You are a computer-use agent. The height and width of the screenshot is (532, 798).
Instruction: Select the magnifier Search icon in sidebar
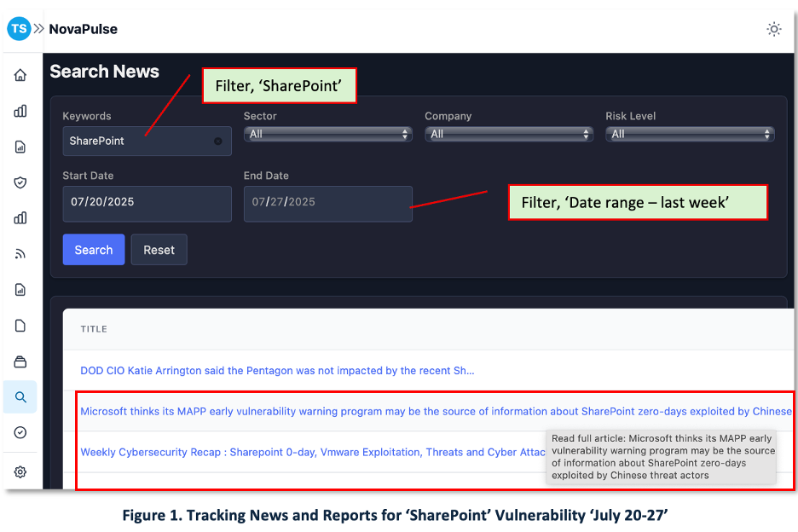[20, 396]
